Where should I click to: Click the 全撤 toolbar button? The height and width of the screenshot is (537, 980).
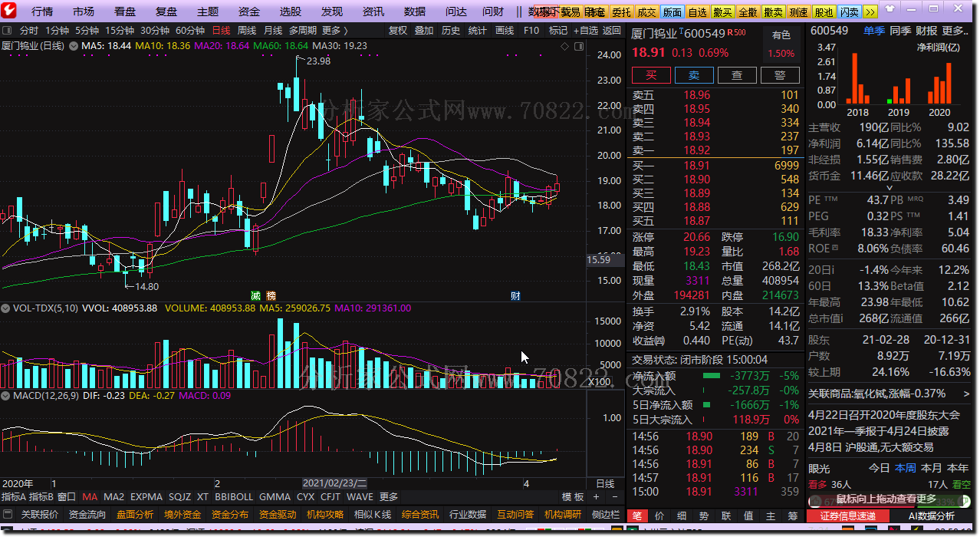tap(748, 12)
